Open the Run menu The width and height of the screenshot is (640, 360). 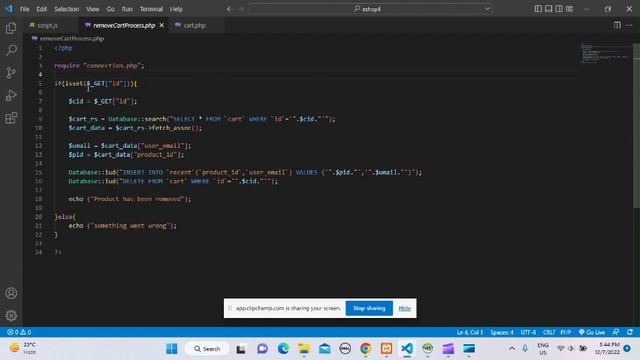point(127,9)
